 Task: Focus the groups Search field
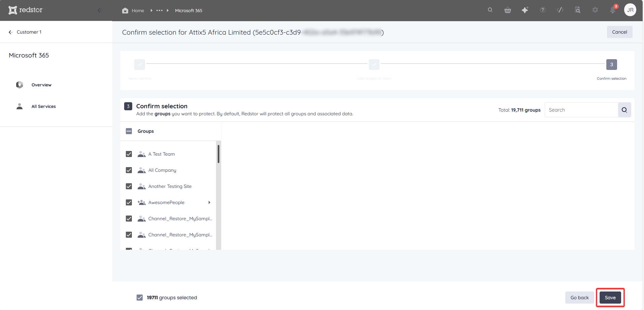click(x=581, y=110)
